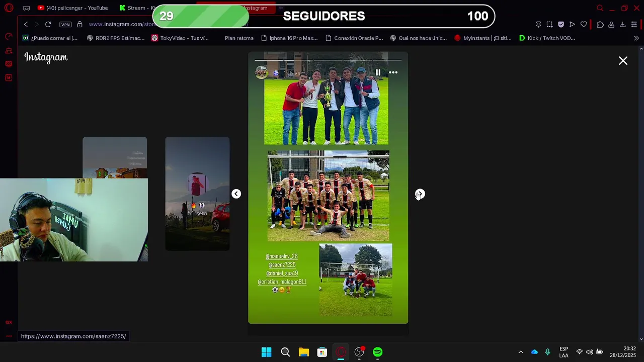Viewport: 644px width, 362px height.
Task: Open the 'Conexión Oracle P...' bookmark
Action: click(x=354, y=38)
